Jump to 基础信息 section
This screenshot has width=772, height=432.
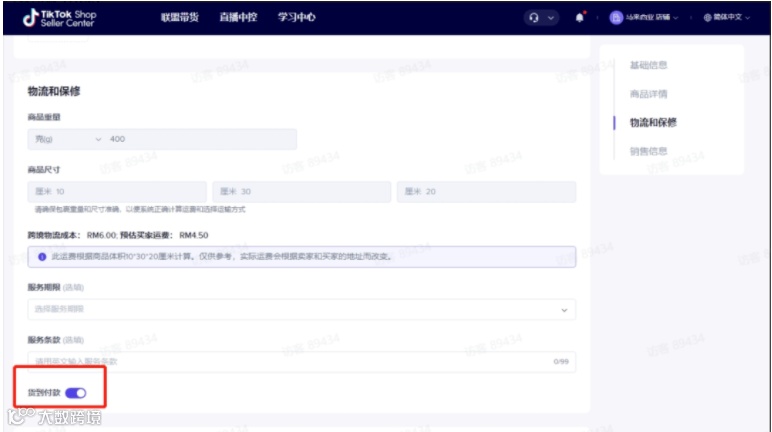(x=648, y=65)
